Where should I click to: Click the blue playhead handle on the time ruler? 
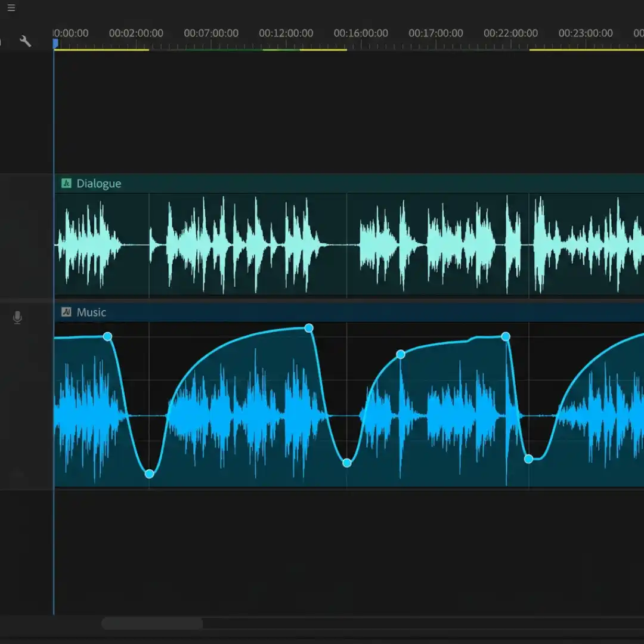55,43
